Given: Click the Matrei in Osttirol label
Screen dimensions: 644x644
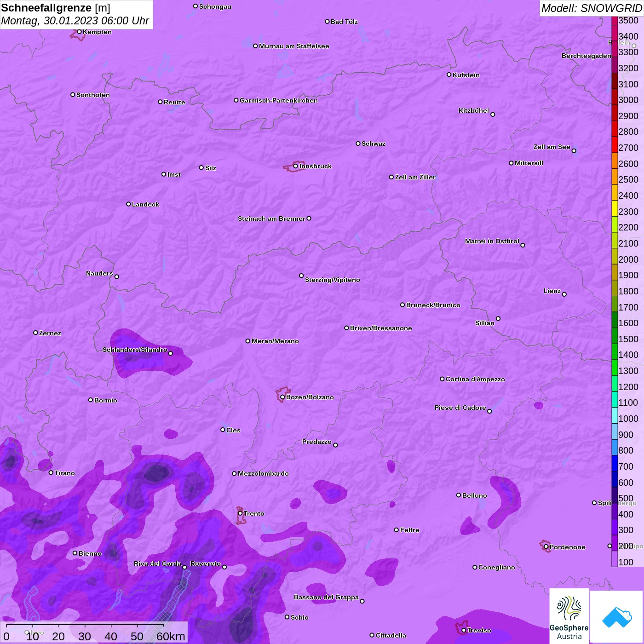Looking at the screenshot, I should tap(492, 241).
